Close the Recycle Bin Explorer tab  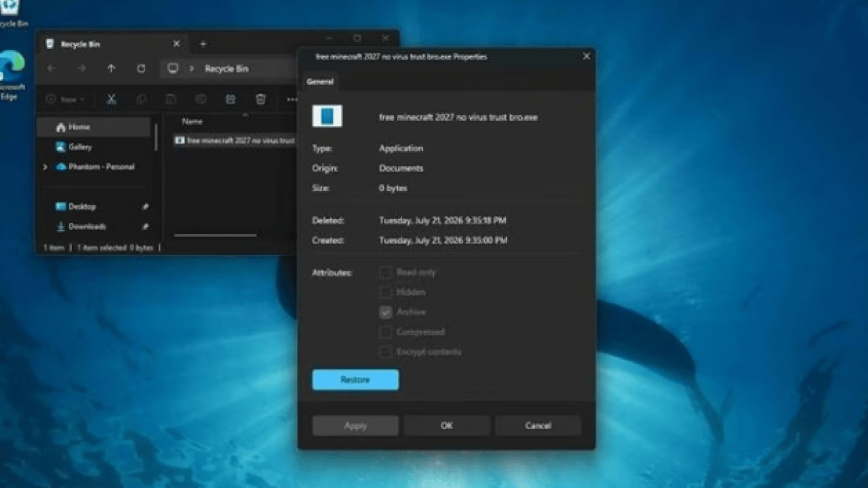176,44
